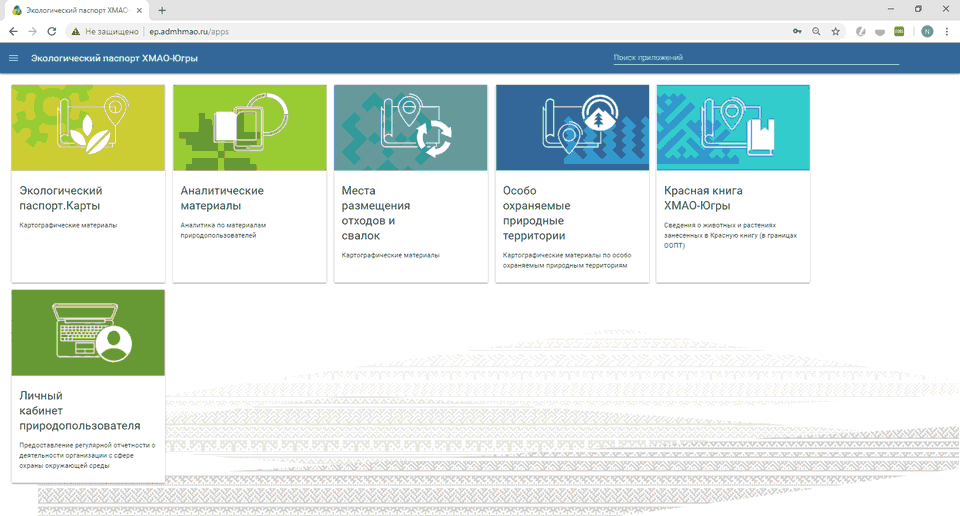This screenshot has height=516, width=960.
Task: Click the Поиск приложений search field
Action: [755, 58]
